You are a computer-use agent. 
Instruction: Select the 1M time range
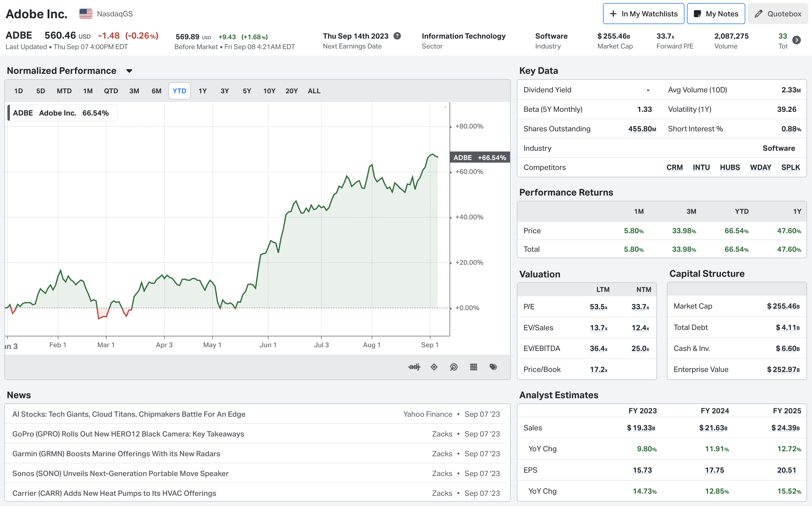coord(88,91)
